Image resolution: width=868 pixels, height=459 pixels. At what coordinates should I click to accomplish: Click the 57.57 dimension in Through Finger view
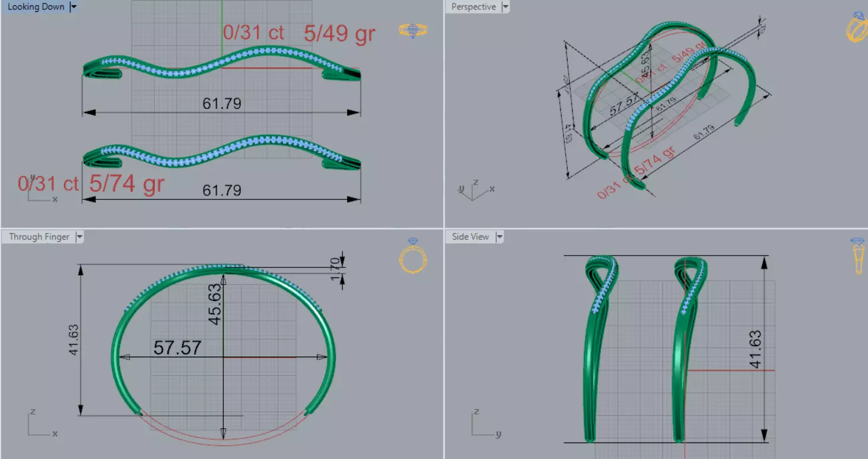(x=178, y=347)
